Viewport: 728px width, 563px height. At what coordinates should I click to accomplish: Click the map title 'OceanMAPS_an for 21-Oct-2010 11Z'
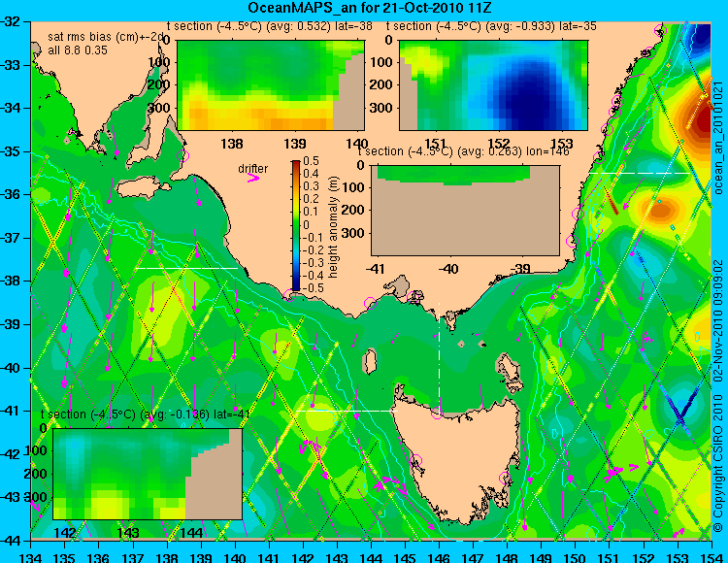click(370, 8)
